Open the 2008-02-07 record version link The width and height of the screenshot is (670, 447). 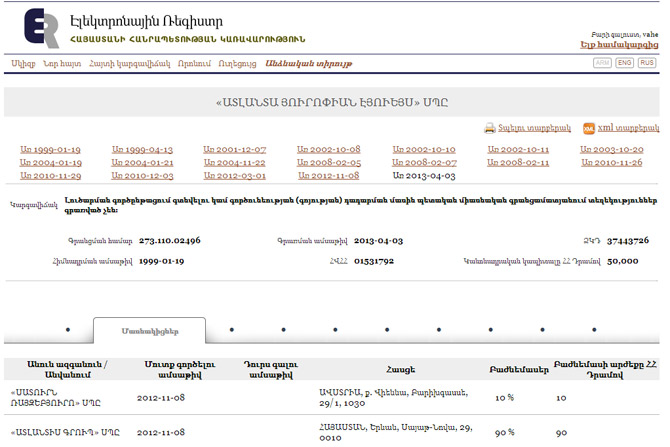click(x=424, y=162)
